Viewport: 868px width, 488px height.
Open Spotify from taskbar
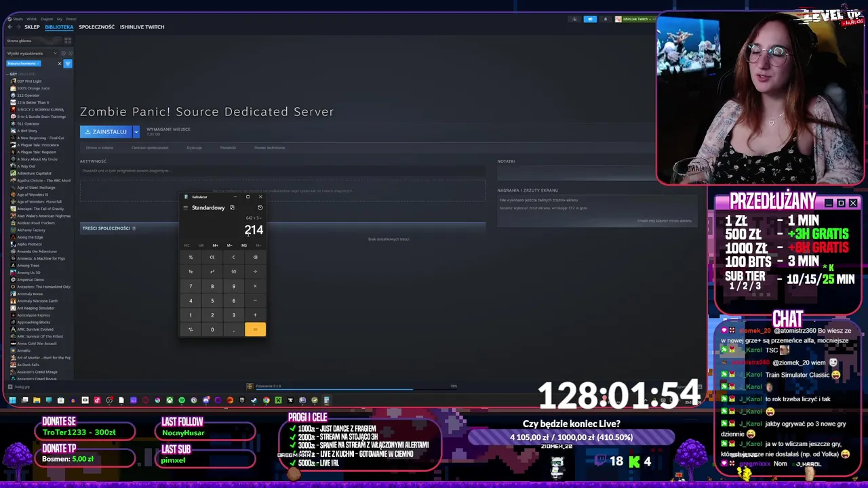(182, 400)
